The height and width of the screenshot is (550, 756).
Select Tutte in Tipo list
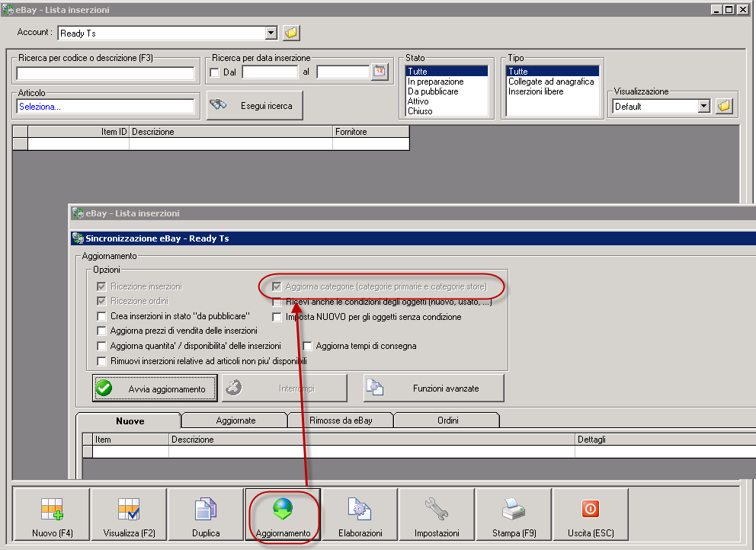coord(553,72)
